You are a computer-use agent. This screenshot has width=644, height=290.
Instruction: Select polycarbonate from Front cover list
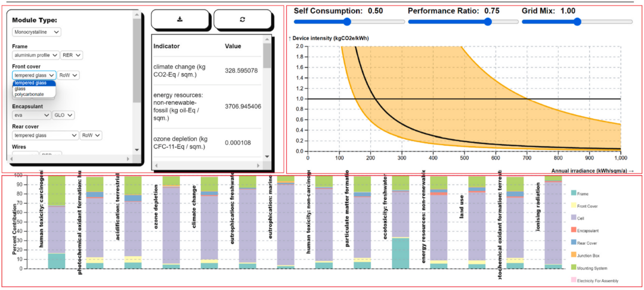(x=27, y=94)
